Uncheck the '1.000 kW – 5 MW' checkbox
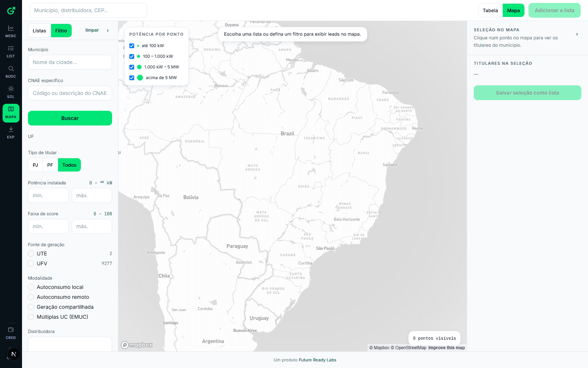 (x=132, y=67)
